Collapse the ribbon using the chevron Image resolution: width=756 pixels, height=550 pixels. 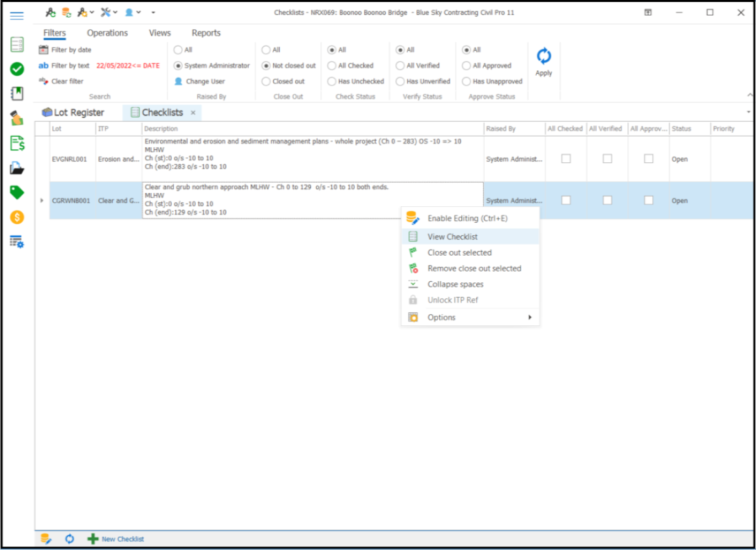pos(748,95)
